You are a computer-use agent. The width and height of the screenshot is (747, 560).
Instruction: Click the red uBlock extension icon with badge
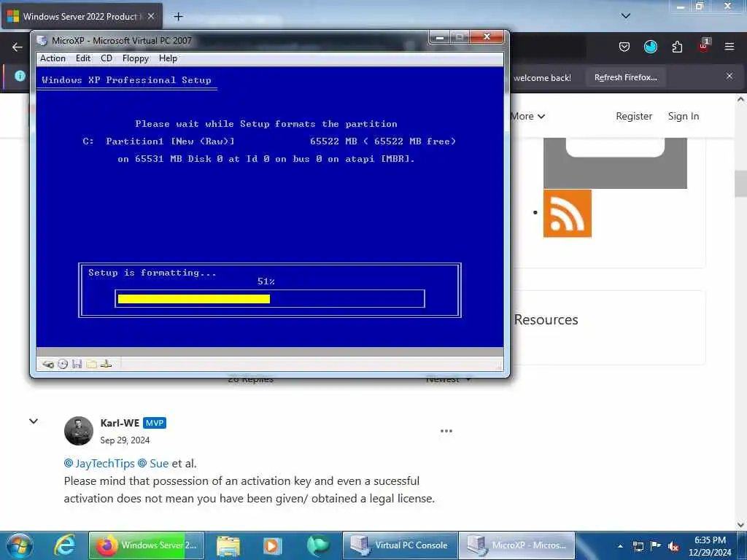[x=704, y=46]
